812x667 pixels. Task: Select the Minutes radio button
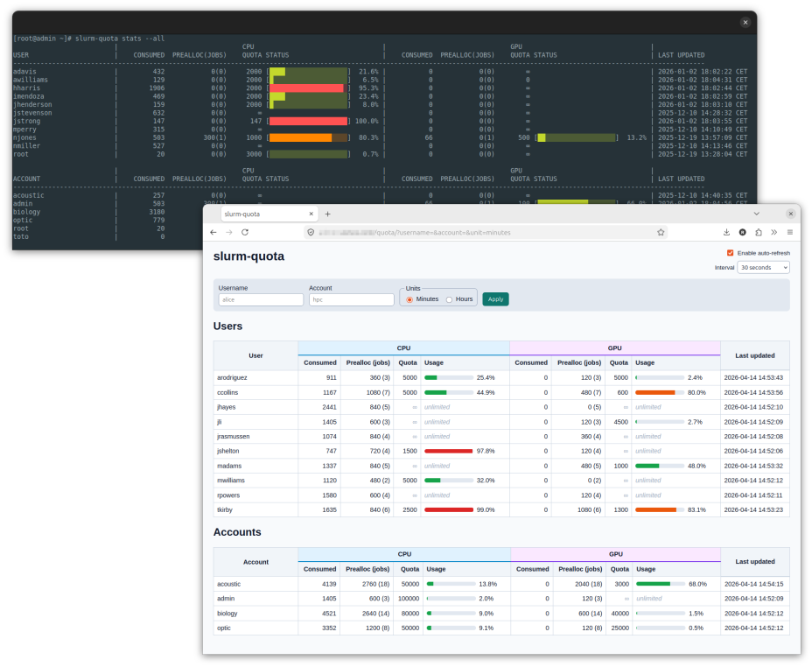(x=408, y=298)
